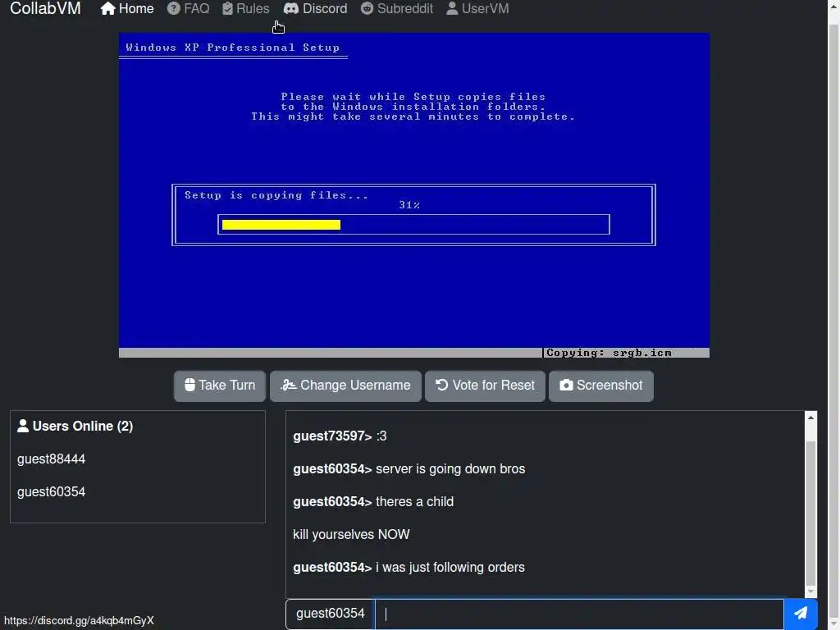Open the CollabVM brand link
The height and width of the screenshot is (630, 840).
(46, 8)
